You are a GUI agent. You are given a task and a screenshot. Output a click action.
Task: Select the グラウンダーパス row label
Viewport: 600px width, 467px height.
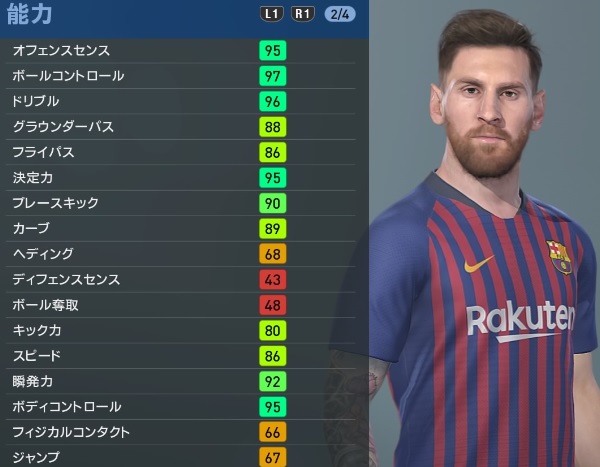click(x=63, y=127)
